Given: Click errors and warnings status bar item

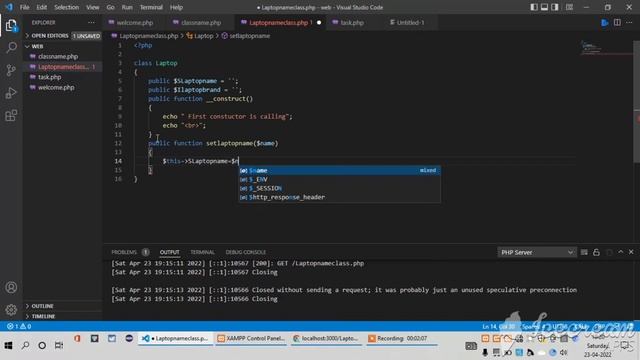Looking at the screenshot, I should 19,326.
